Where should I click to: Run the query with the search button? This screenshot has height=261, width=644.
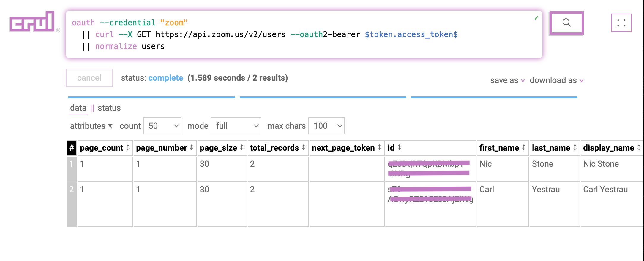click(566, 23)
